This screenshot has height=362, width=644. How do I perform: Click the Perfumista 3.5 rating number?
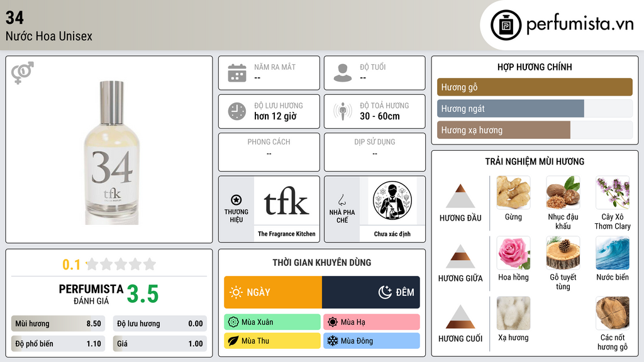pyautogui.click(x=143, y=294)
